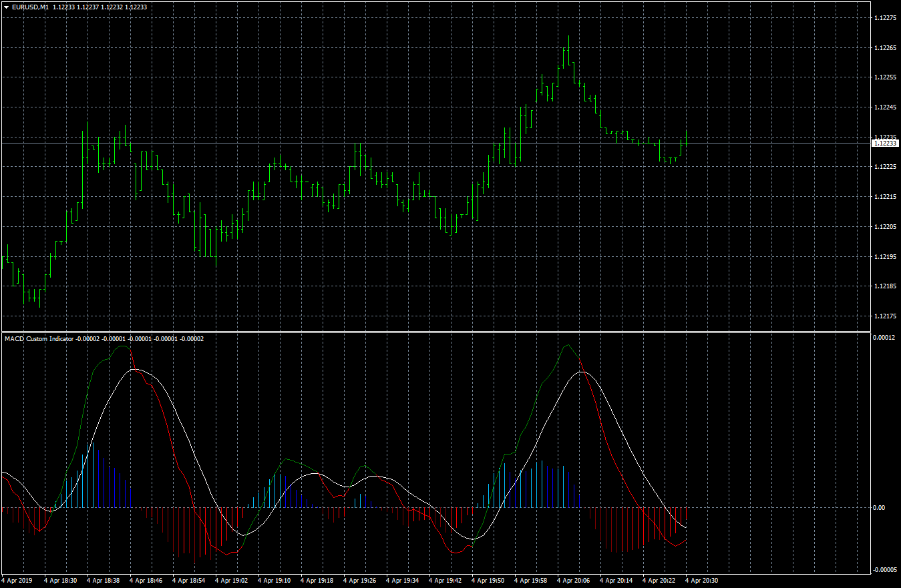Click the 1.12175 price axis label

[x=884, y=316]
